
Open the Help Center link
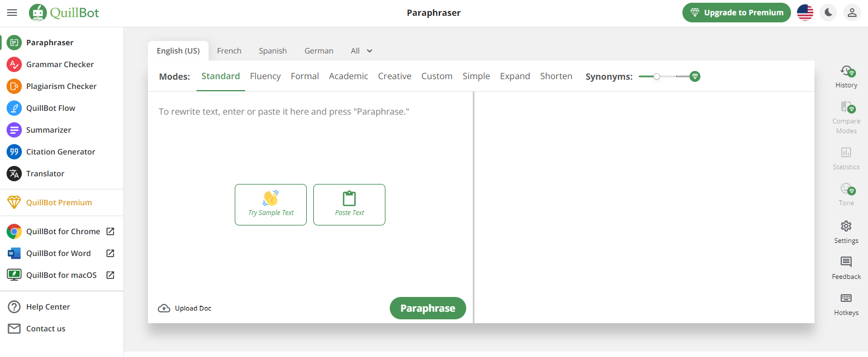pyautogui.click(x=48, y=307)
